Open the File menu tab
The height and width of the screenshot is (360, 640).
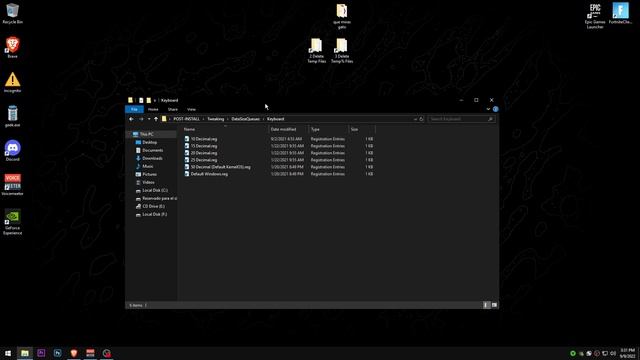(x=134, y=109)
